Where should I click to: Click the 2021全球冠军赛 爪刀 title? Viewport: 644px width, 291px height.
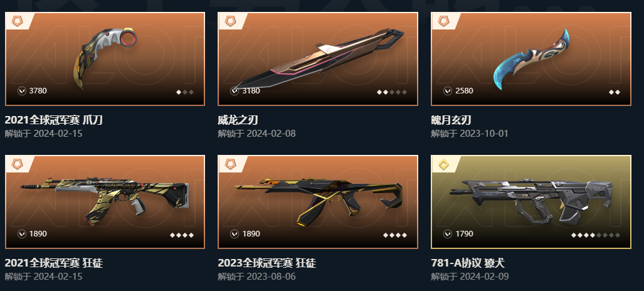click(x=54, y=120)
